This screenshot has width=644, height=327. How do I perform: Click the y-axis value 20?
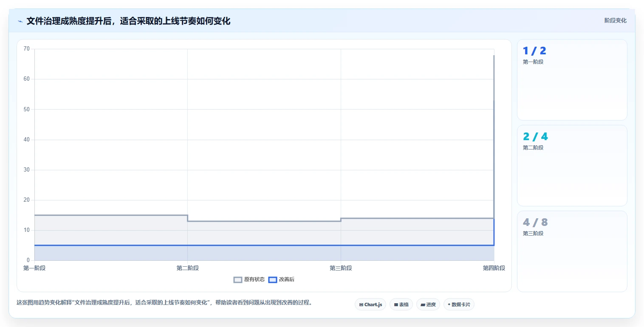click(27, 200)
